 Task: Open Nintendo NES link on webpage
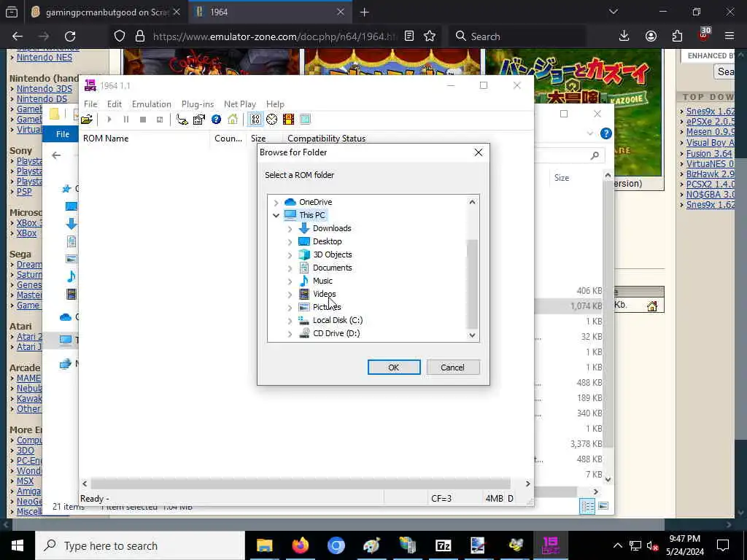click(44, 58)
